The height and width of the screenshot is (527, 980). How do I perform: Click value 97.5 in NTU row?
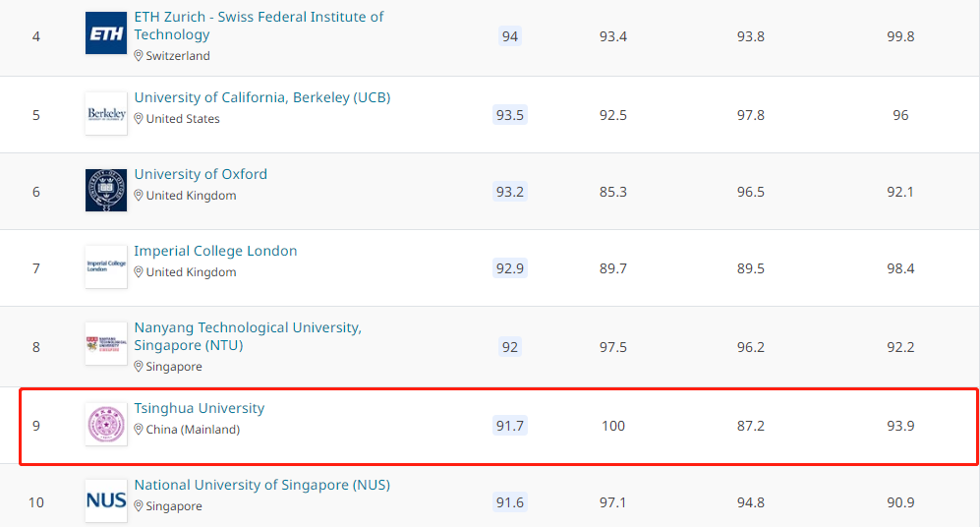613,347
